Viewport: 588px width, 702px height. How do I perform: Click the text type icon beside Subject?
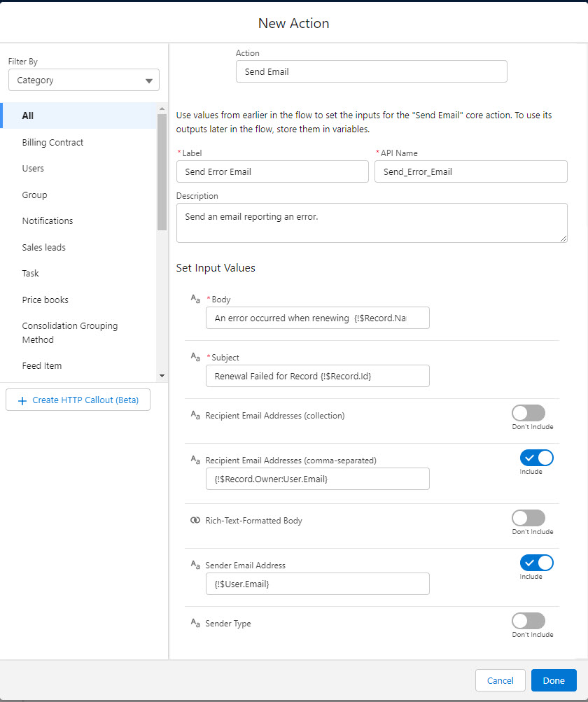(x=195, y=357)
